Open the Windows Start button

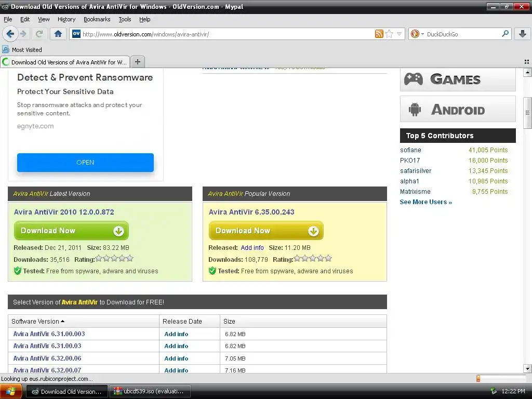[11, 391]
